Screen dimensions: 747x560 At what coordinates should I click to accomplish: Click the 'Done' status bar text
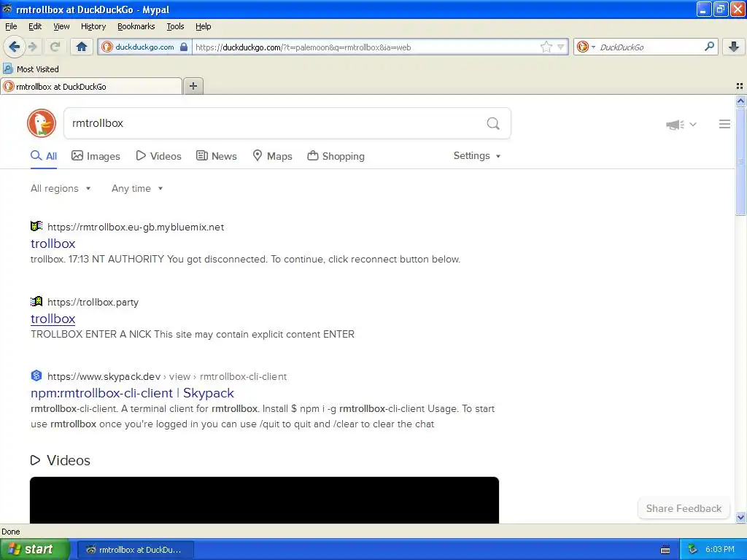click(x=11, y=532)
